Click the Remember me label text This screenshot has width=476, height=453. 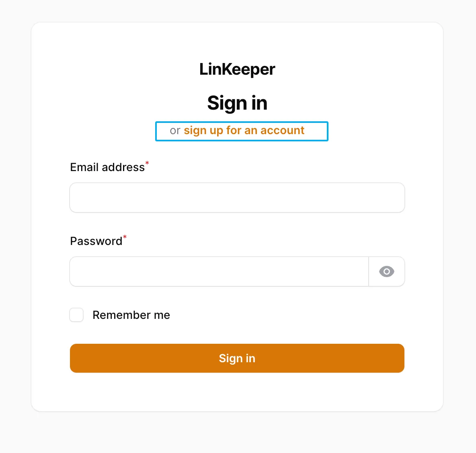(x=131, y=315)
